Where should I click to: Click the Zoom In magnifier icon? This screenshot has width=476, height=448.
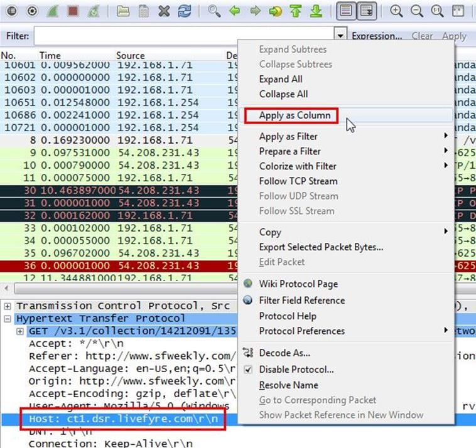(396, 11)
